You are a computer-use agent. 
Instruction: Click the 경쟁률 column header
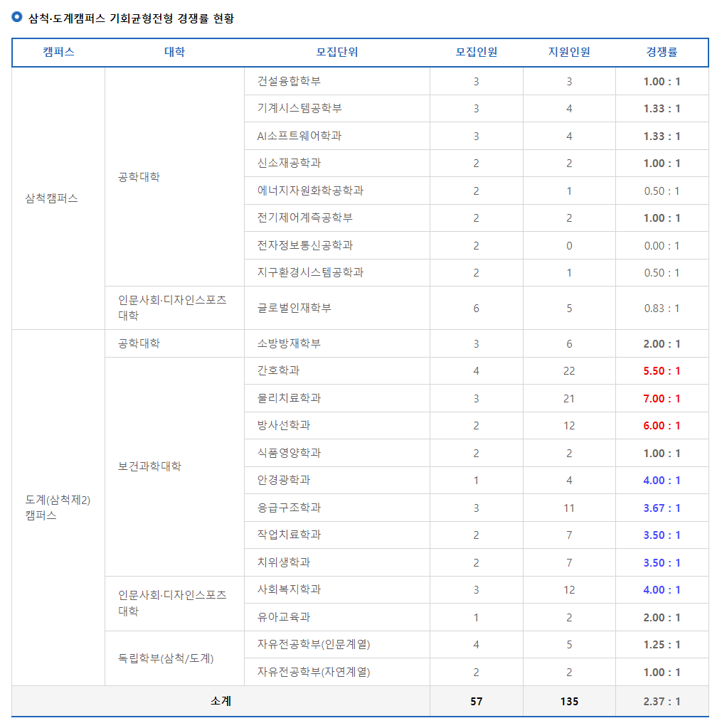(661, 53)
